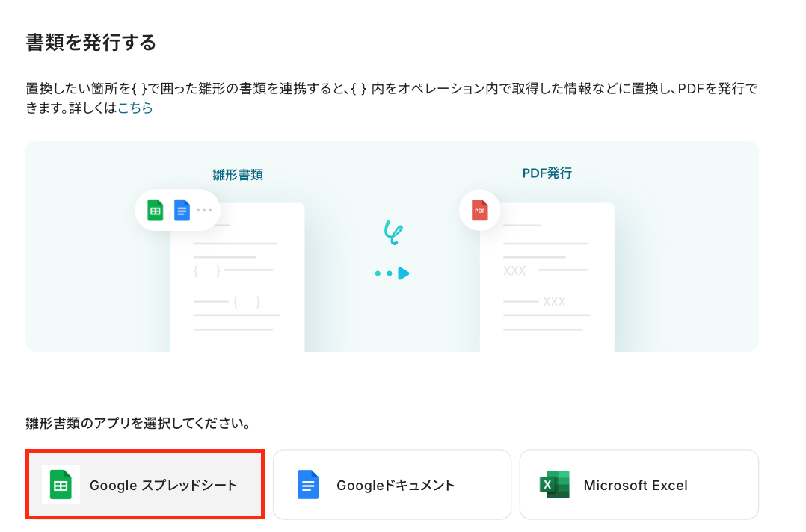Viewport: 806px width, 532px height.
Task: Click the 書類を発行する page heading
Action: 91,42
